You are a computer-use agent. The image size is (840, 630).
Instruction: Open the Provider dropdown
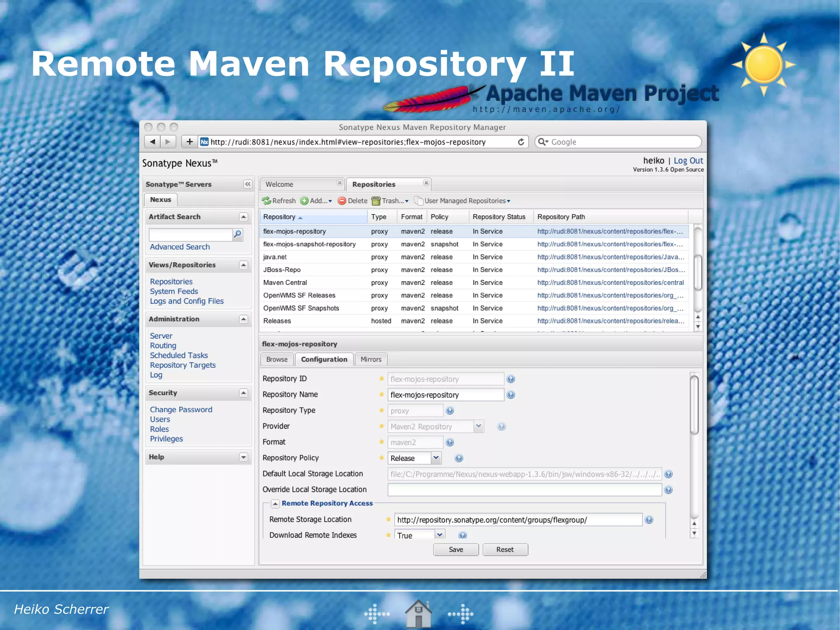[479, 426]
